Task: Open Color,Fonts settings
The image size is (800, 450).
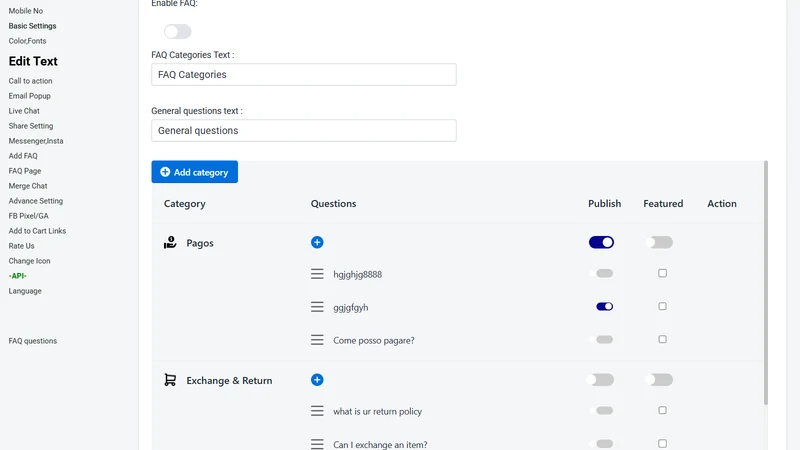Action: point(27,41)
